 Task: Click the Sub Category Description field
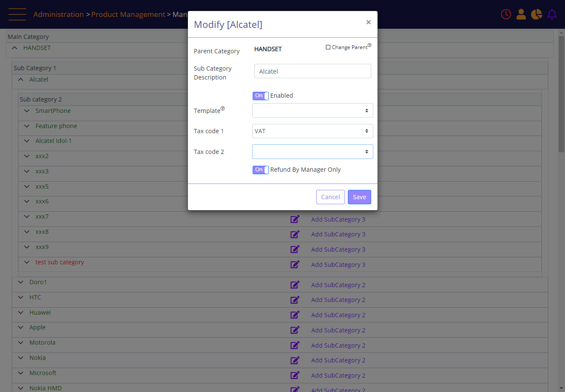[x=312, y=71]
